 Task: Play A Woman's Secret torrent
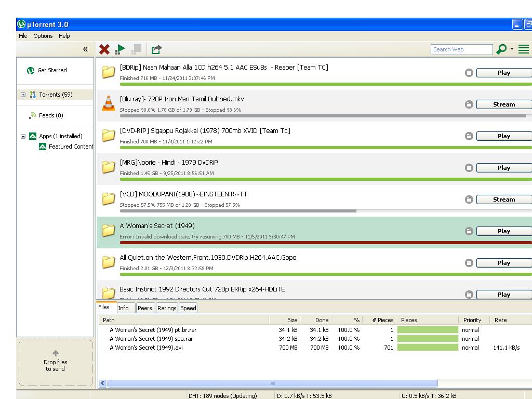(x=504, y=231)
